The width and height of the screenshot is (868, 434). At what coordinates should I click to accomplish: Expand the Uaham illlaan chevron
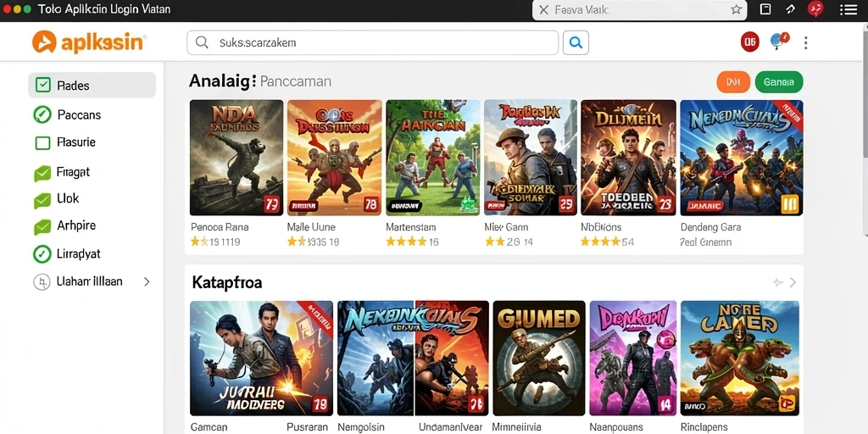[x=147, y=281]
